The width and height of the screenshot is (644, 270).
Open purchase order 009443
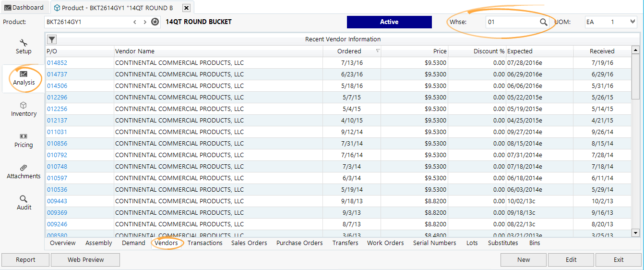[57, 201]
